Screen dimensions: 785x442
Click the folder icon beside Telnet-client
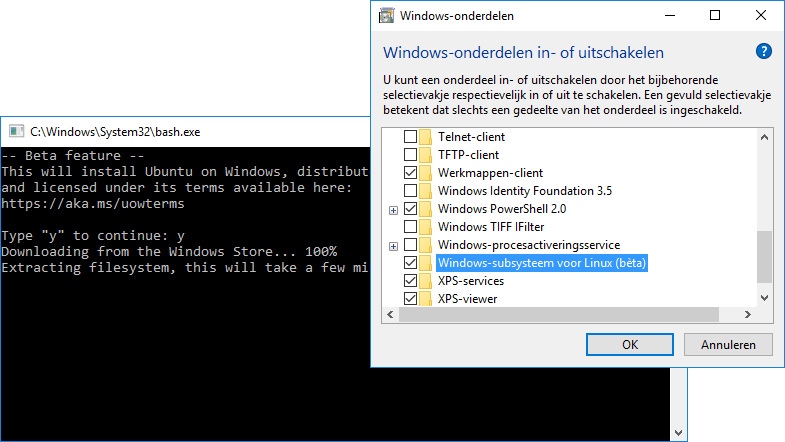pyautogui.click(x=426, y=137)
